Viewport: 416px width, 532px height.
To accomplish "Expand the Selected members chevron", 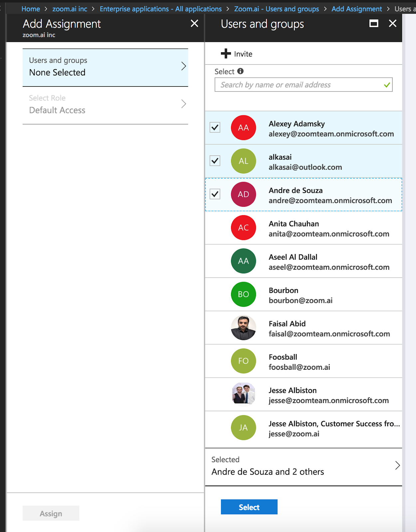I will [397, 465].
